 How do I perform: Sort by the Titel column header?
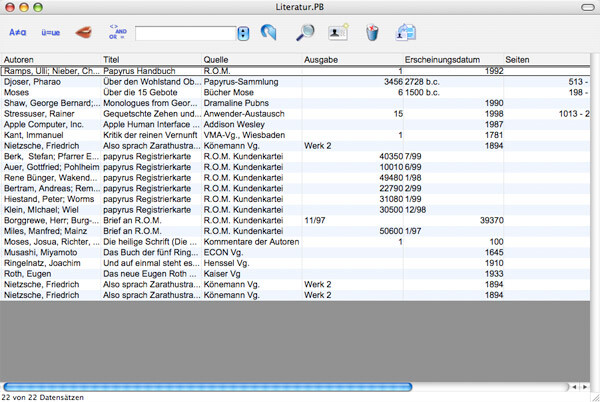pyautogui.click(x=150, y=60)
